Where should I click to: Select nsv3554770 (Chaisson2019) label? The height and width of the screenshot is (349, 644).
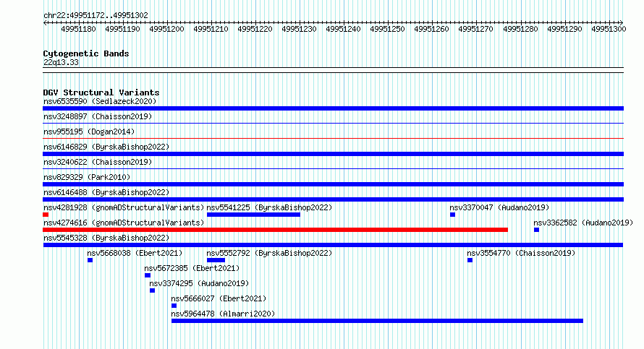coord(521,253)
